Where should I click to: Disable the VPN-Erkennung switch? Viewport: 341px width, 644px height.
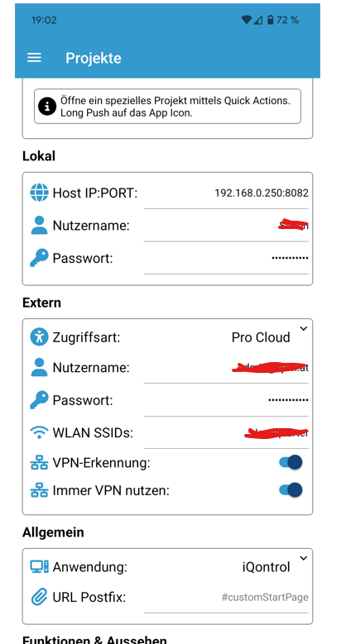tap(291, 462)
